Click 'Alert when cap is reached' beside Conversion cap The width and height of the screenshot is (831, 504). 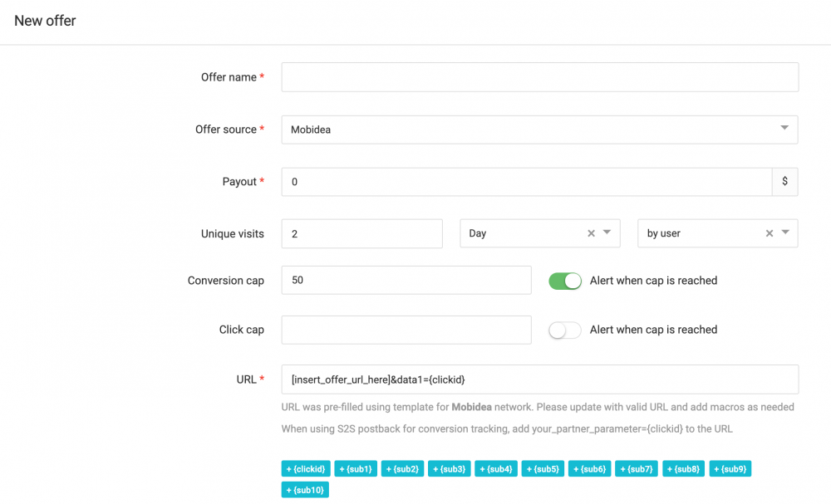(653, 281)
